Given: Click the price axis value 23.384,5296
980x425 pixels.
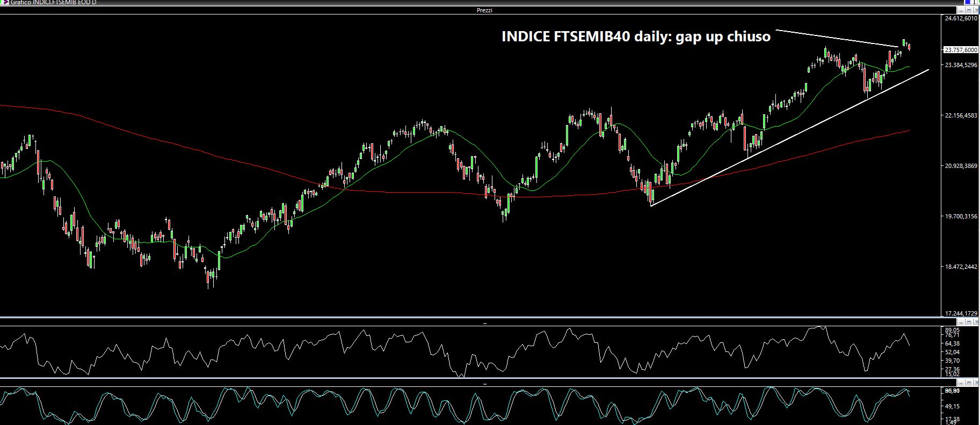Looking at the screenshot, I should pos(961,65).
